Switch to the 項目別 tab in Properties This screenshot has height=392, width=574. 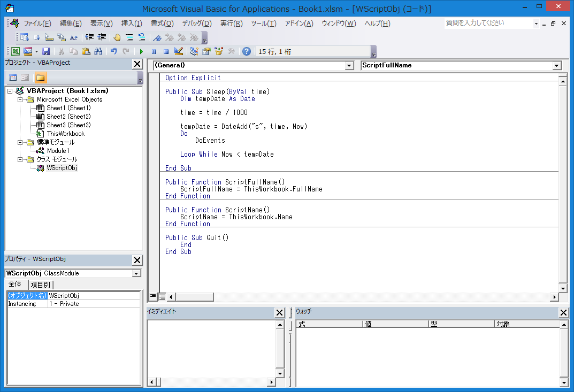tap(41, 285)
